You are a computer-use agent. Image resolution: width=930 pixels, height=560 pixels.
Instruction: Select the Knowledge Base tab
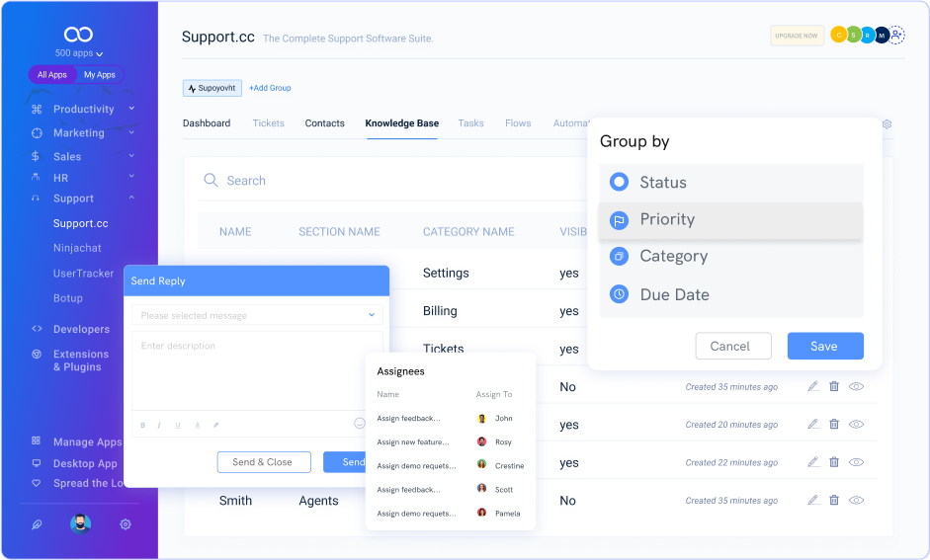[x=402, y=123]
